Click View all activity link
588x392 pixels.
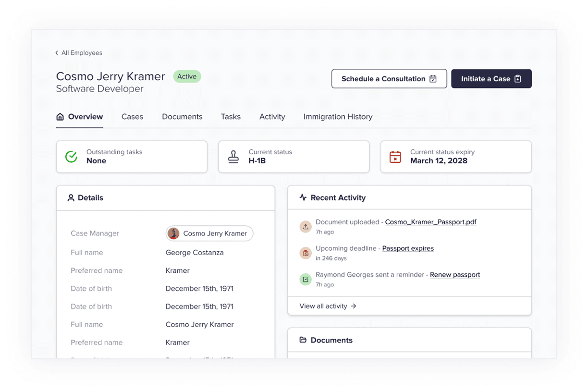coord(328,306)
